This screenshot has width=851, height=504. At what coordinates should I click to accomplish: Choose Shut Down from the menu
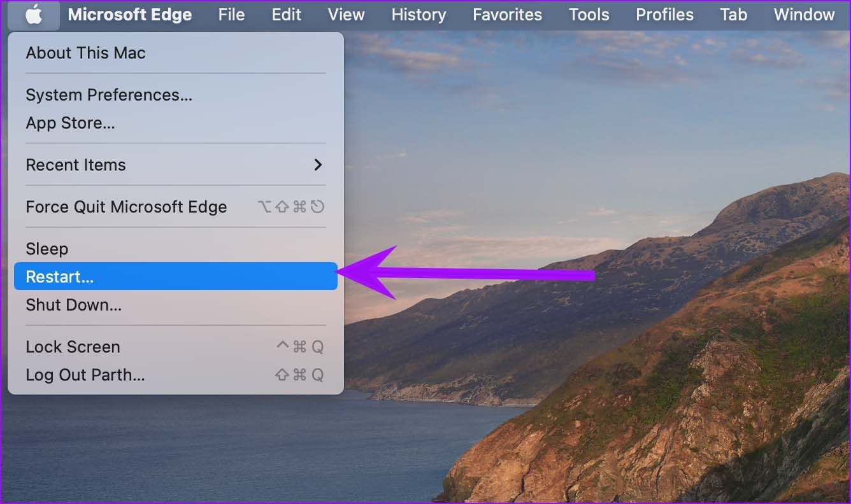[176, 305]
